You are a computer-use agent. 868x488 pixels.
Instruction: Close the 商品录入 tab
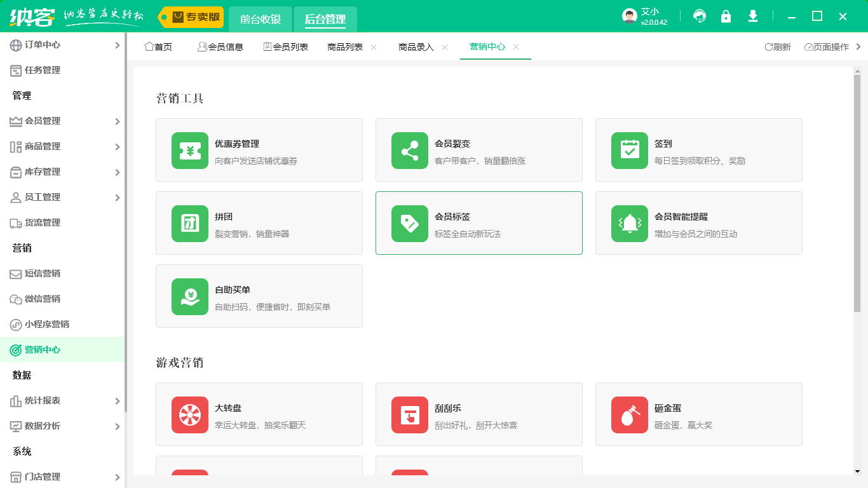coord(445,46)
